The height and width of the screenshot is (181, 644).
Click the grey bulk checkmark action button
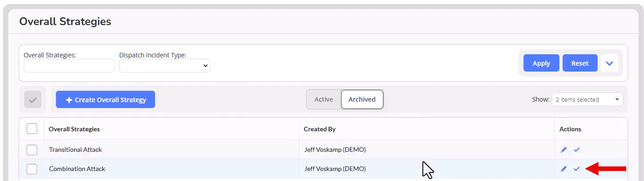click(33, 99)
